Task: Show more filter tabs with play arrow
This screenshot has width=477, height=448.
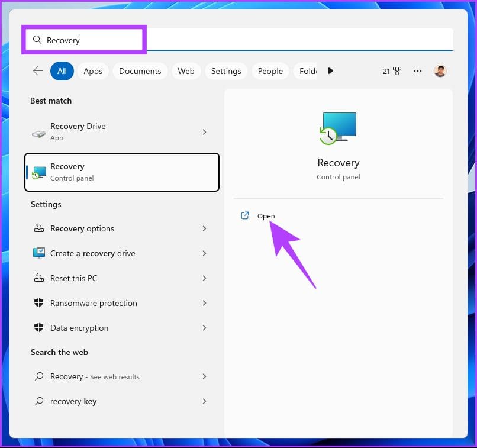Action: [x=330, y=71]
